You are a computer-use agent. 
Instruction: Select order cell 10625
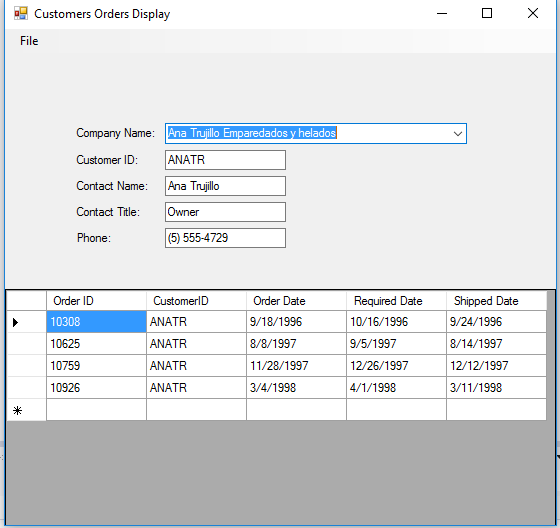coord(96,344)
